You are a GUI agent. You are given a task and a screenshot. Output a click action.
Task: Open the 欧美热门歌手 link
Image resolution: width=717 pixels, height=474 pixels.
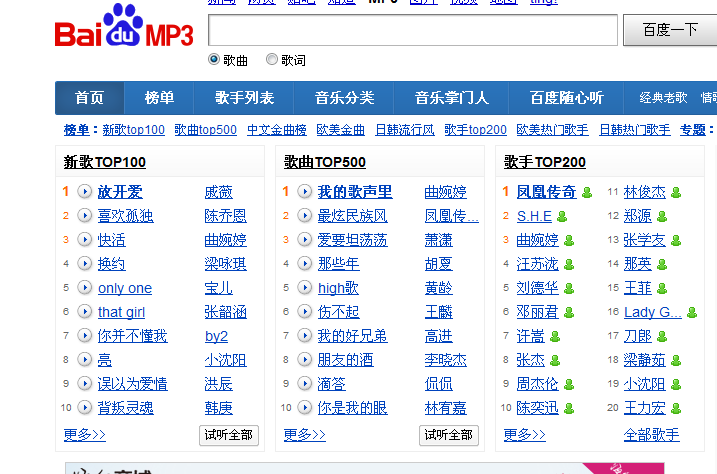coord(552,130)
